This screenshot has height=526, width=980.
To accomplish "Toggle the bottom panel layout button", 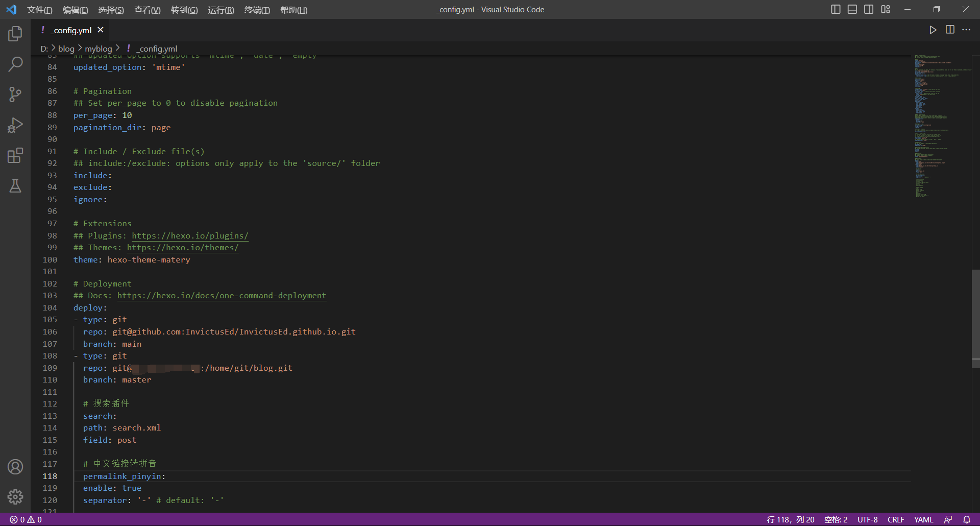I will 852,10.
